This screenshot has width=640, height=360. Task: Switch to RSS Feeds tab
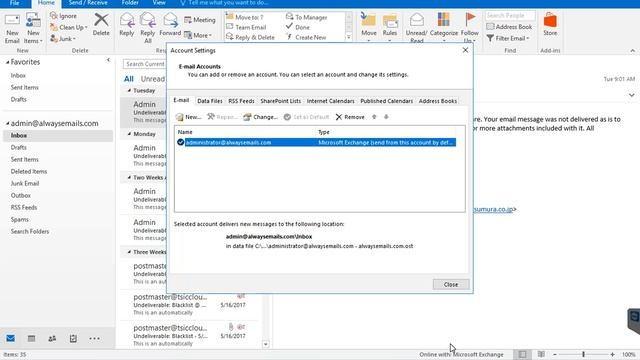pyautogui.click(x=241, y=101)
